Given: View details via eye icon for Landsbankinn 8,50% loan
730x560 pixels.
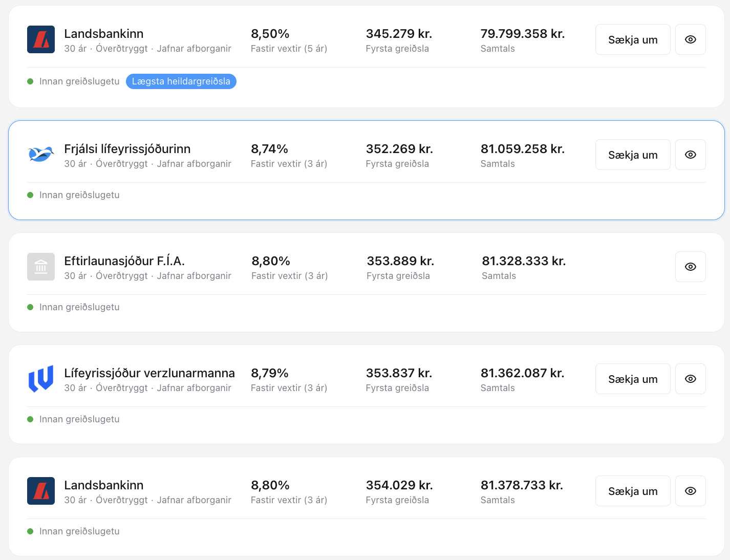Looking at the screenshot, I should point(691,39).
